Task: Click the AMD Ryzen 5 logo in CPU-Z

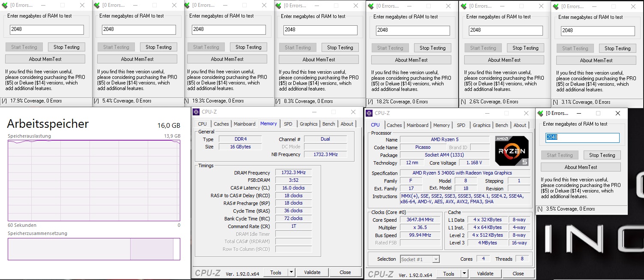Action: click(512, 151)
